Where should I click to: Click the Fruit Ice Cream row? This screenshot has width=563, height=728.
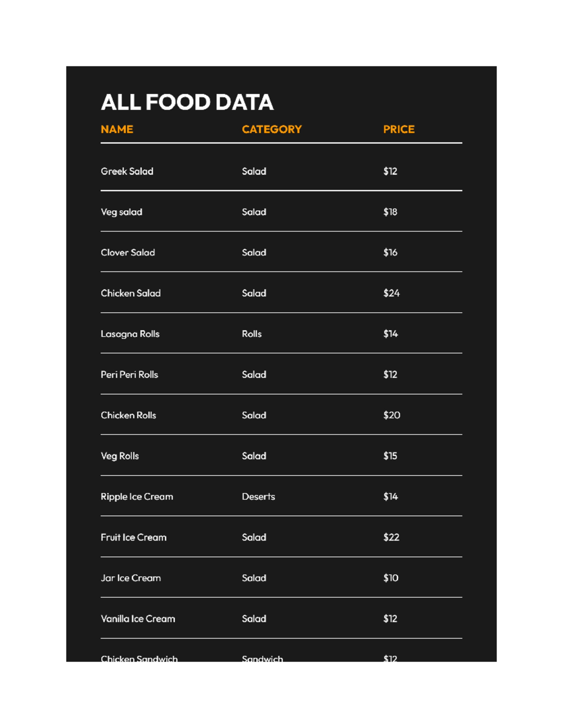(281, 537)
